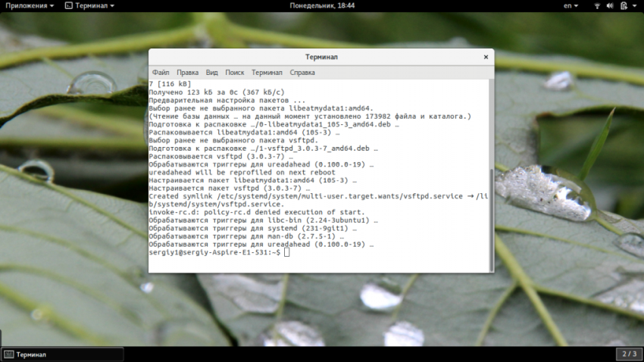644x362 pixels.
Task: Click the terminal command prompt cursor
Action: (286, 252)
